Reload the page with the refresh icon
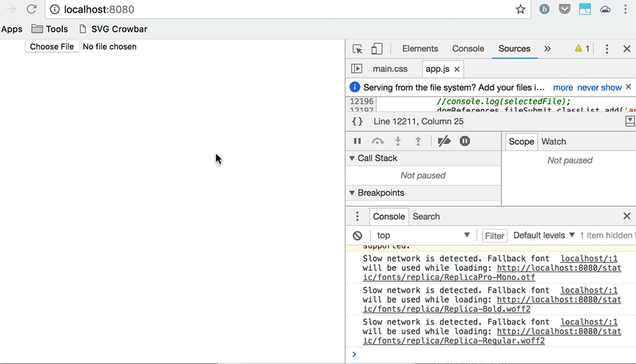This screenshot has height=364, width=636. [32, 9]
